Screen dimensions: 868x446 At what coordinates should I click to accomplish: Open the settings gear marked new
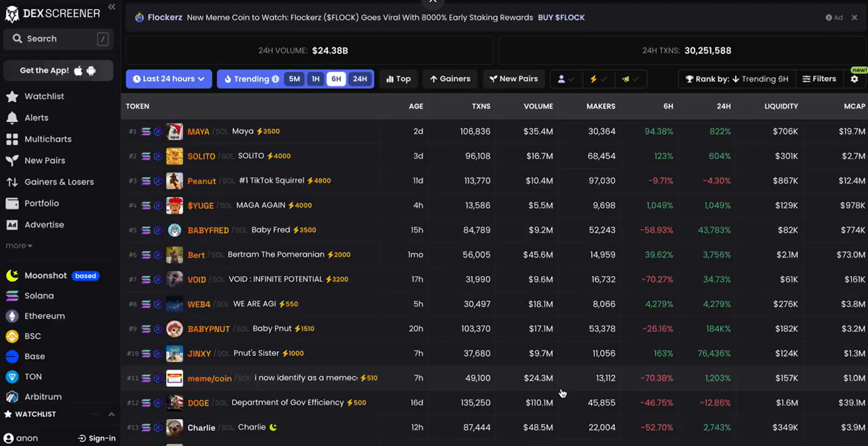point(854,79)
